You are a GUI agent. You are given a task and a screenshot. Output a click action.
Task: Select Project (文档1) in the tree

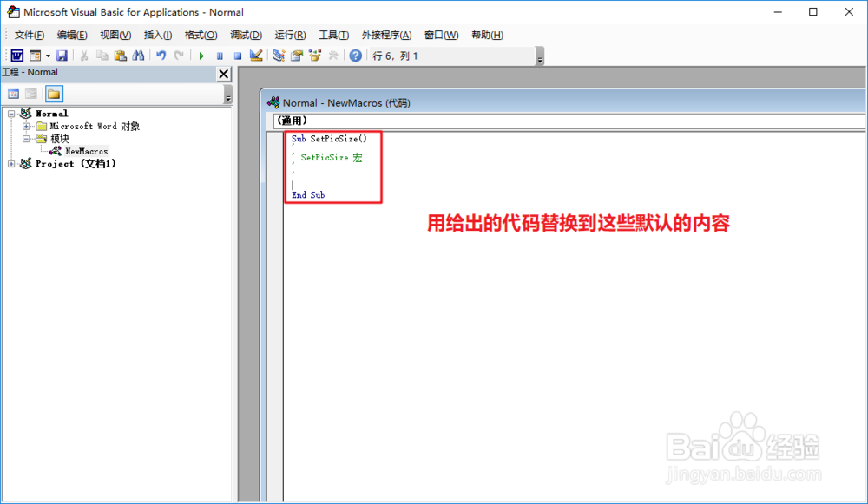click(x=76, y=164)
